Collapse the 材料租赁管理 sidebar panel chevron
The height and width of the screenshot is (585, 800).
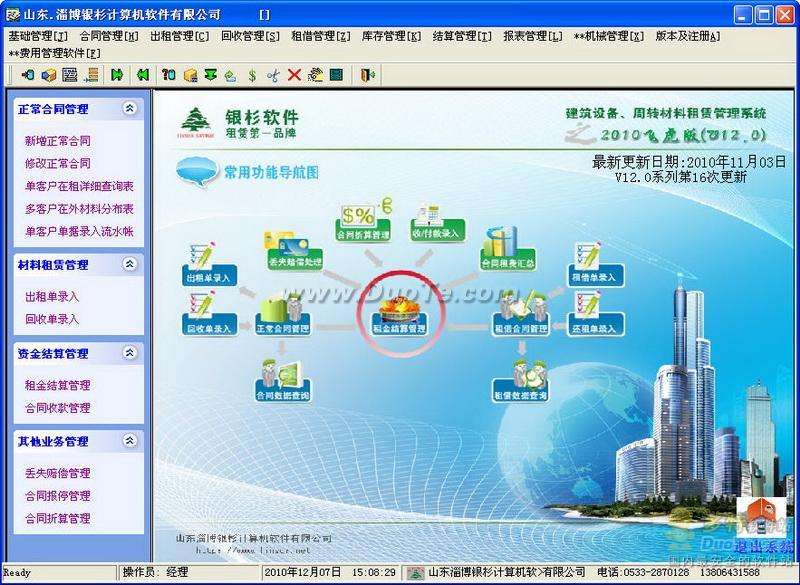pos(130,264)
